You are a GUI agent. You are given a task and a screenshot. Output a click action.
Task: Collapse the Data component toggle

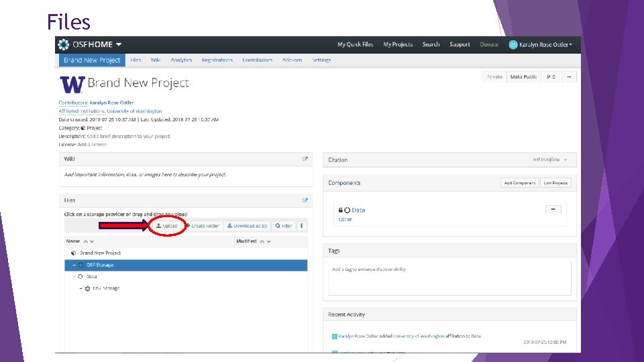[74, 277]
